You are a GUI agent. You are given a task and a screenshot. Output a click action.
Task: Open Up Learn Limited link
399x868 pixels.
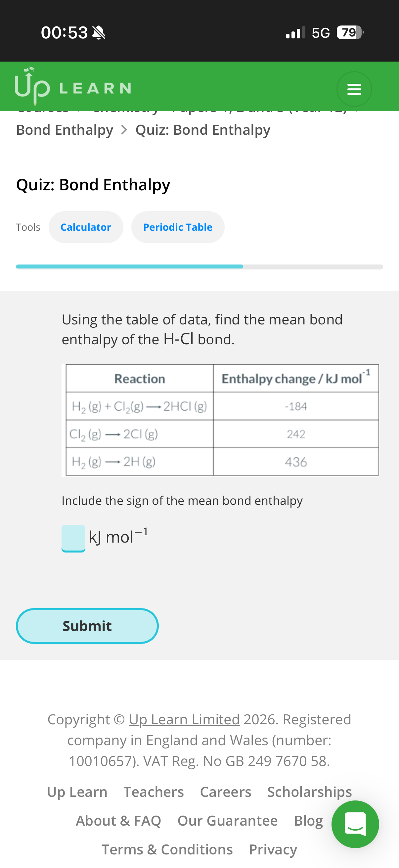(x=184, y=719)
